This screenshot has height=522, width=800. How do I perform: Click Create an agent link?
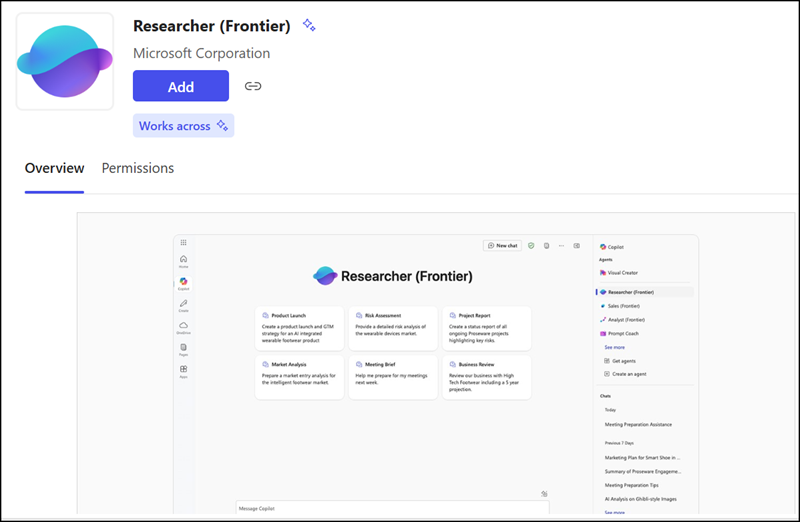click(626, 374)
